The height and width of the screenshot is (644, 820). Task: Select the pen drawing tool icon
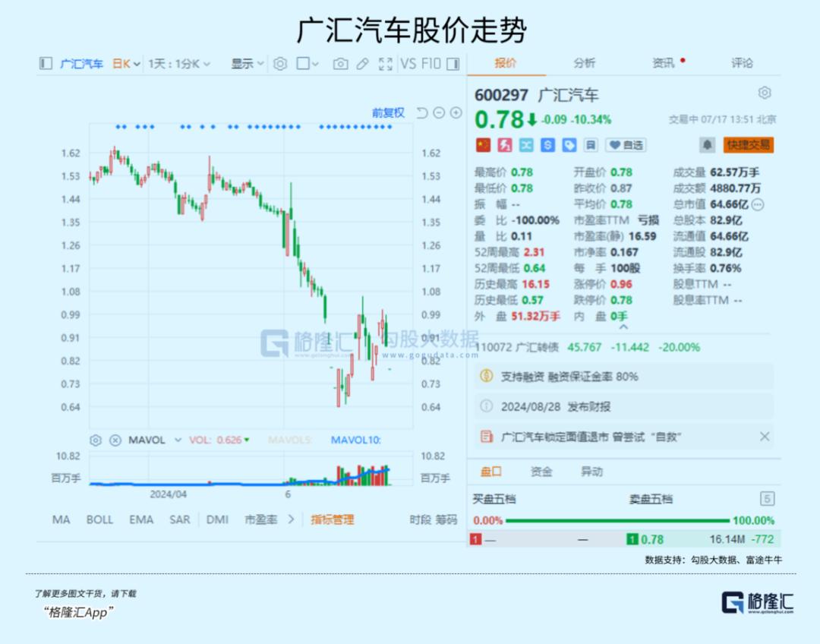click(x=362, y=64)
